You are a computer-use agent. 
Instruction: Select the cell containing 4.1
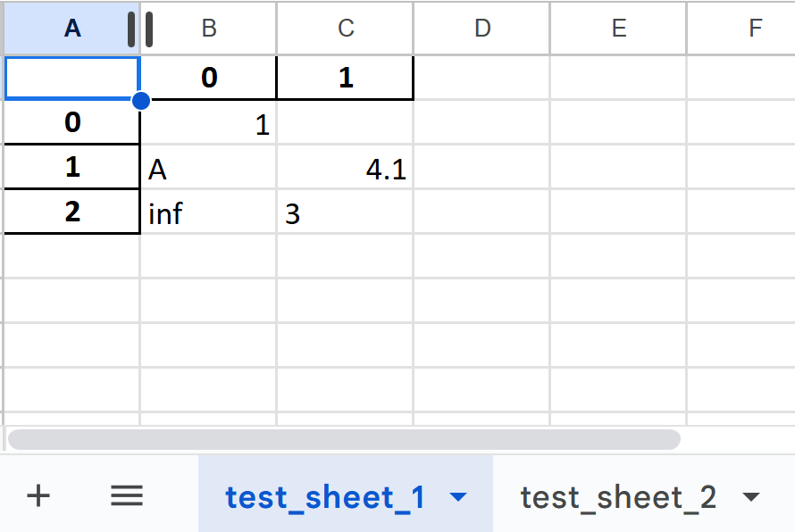pyautogui.click(x=346, y=169)
